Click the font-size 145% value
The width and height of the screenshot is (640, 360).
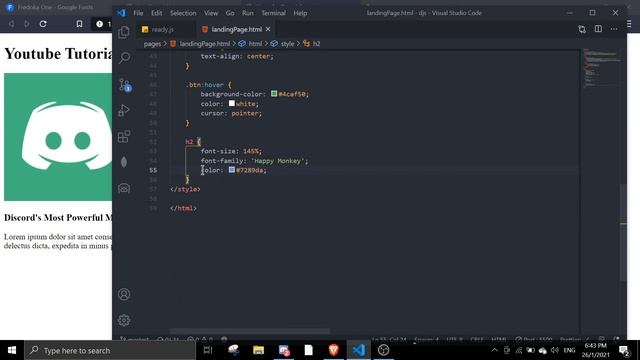pyautogui.click(x=251, y=151)
